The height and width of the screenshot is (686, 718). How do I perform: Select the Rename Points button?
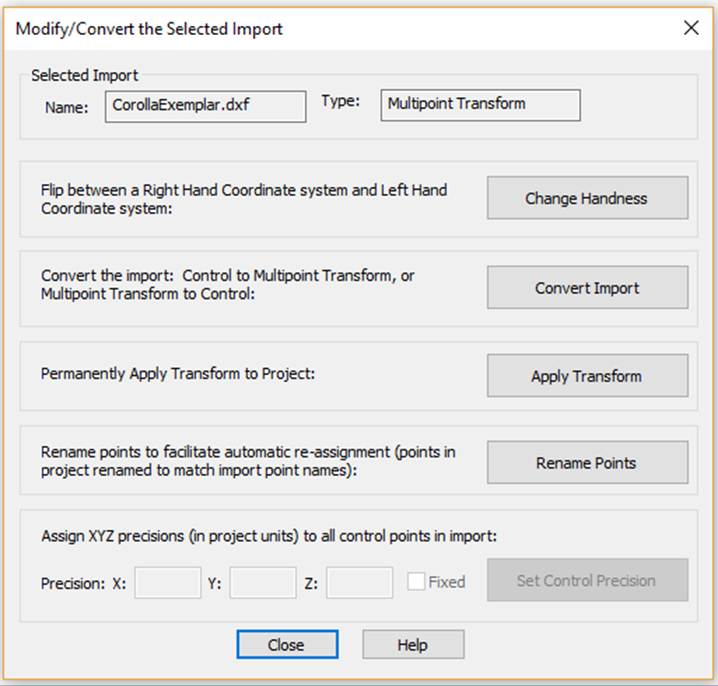(x=587, y=463)
